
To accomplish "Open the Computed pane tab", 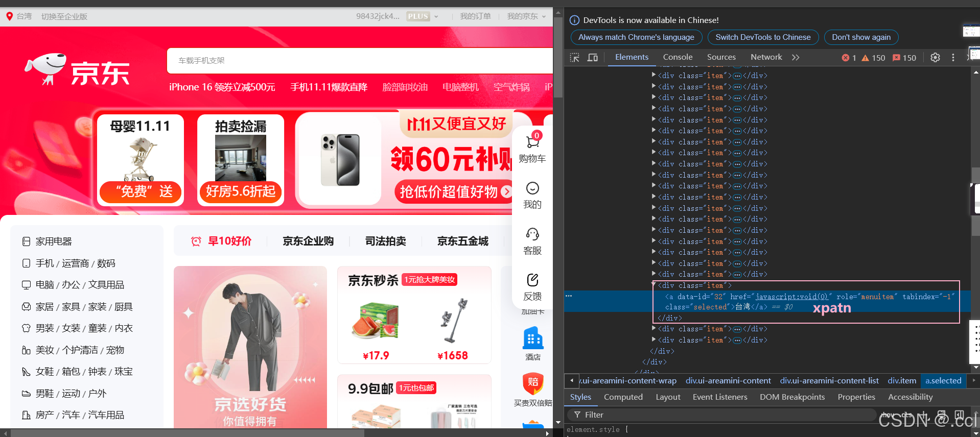I will (623, 397).
